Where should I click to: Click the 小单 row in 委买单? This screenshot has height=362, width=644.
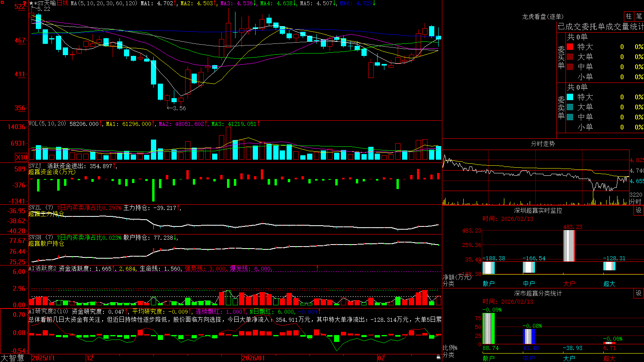pyautogui.click(x=605, y=77)
